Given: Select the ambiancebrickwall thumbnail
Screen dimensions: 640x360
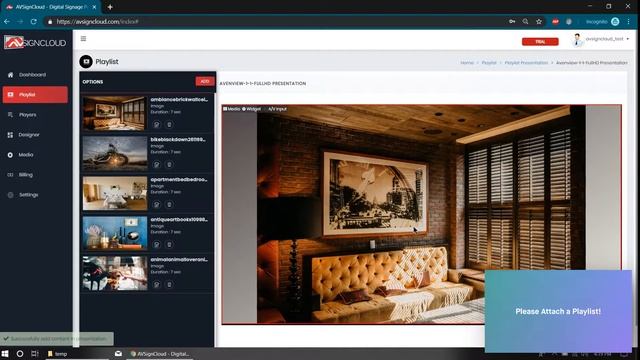Looking at the screenshot, I should 115,113.
